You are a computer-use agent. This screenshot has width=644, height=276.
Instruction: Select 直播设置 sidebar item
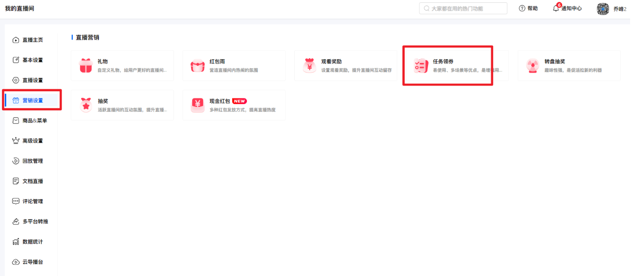(32, 80)
